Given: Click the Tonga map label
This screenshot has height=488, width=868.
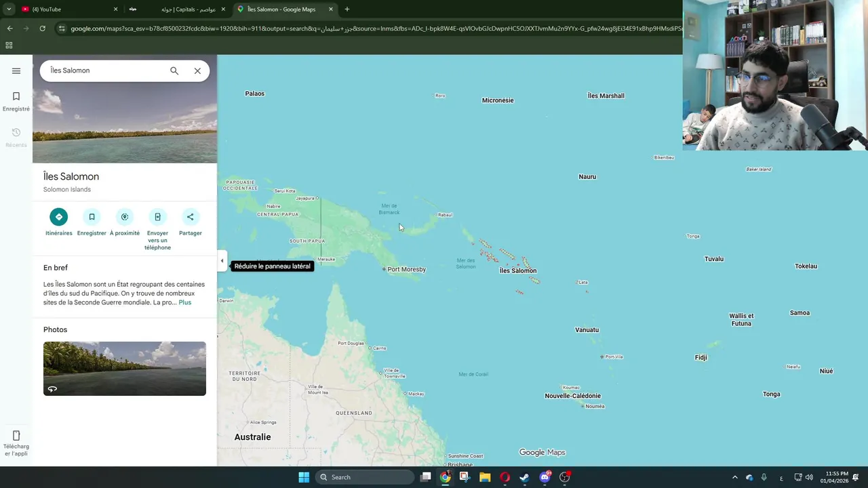Looking at the screenshot, I should coord(772,394).
